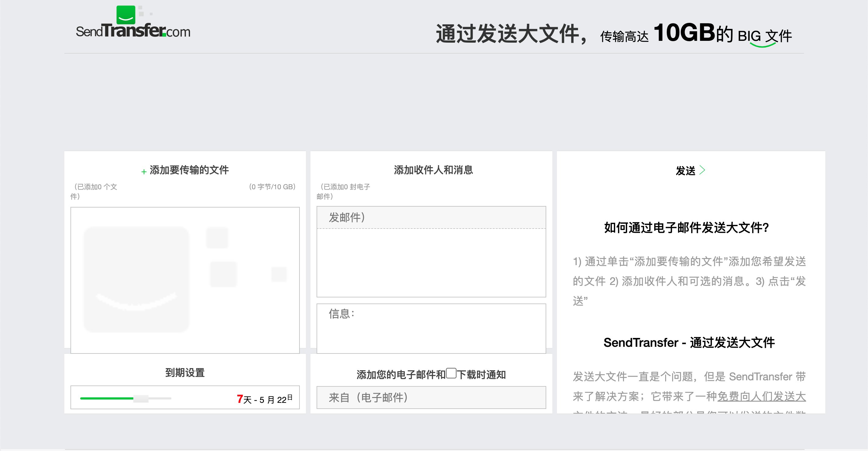The image size is (868, 451).
Task: Click the 添加您的电子邮件和 label
Action: 401,375
